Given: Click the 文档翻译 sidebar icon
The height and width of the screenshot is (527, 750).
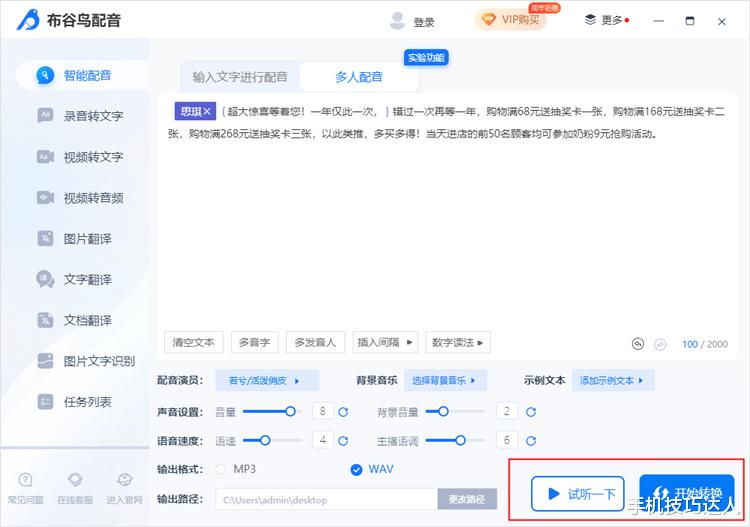Looking at the screenshot, I should pyautogui.click(x=45, y=320).
